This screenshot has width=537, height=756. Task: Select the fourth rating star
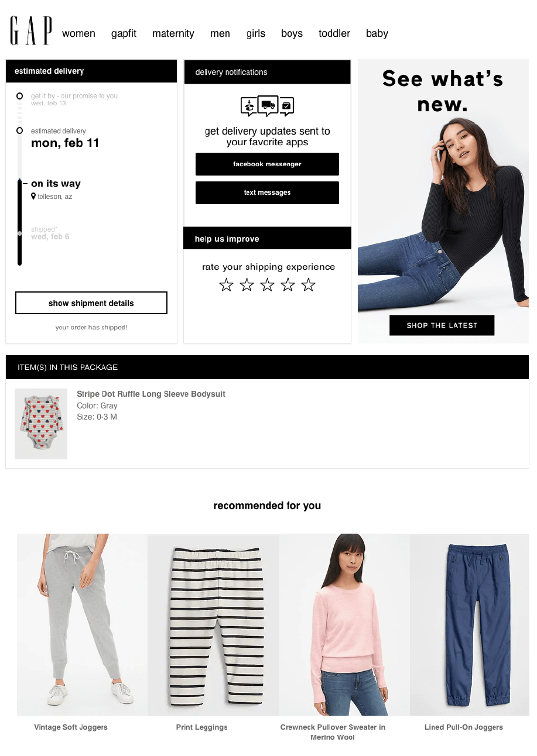(288, 285)
